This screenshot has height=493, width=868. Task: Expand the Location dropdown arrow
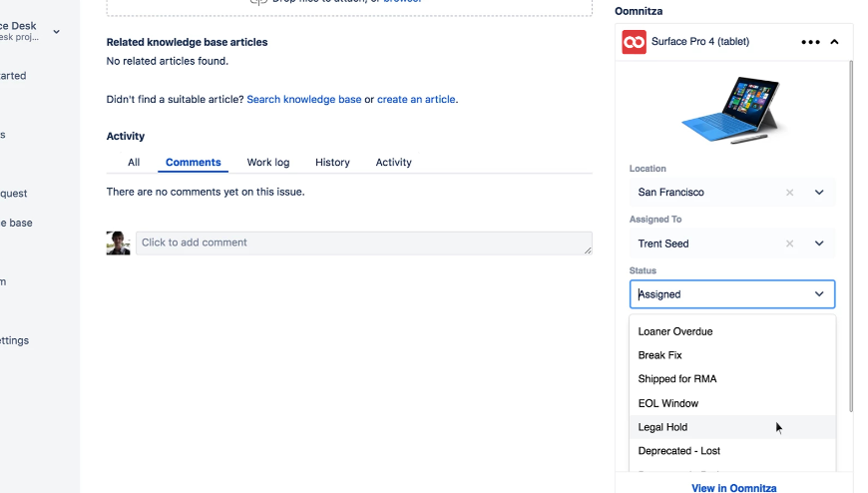pyautogui.click(x=819, y=193)
